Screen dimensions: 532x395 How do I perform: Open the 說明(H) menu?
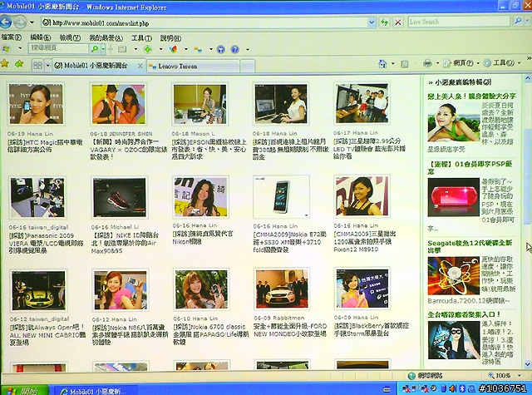pyautogui.click(x=170, y=38)
